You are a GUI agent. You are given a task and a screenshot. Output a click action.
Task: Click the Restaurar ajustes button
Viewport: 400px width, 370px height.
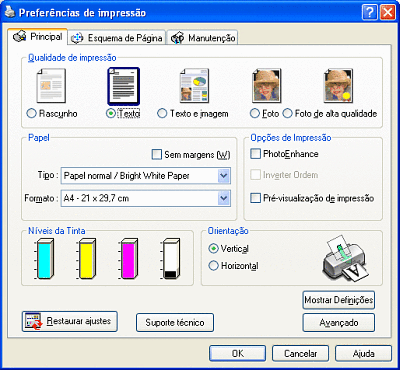(x=70, y=321)
